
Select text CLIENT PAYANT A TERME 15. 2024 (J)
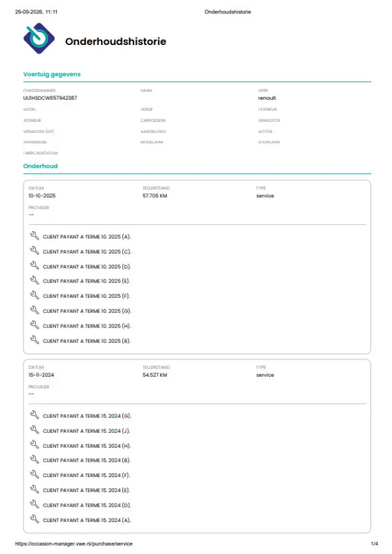pos(87,431)
